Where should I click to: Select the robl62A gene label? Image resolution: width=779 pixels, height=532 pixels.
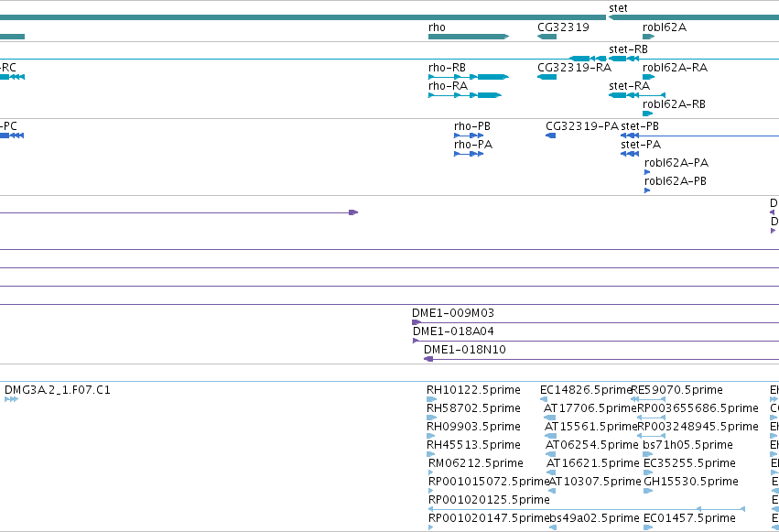click(x=665, y=27)
